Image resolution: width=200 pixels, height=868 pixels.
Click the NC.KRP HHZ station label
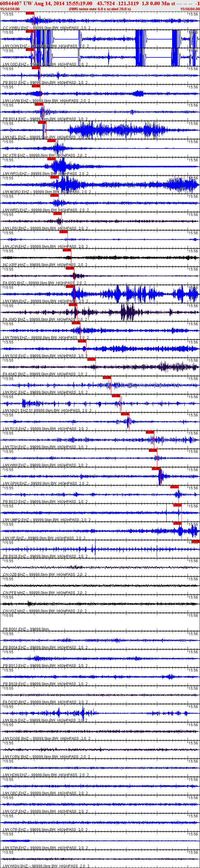click(45, 265)
